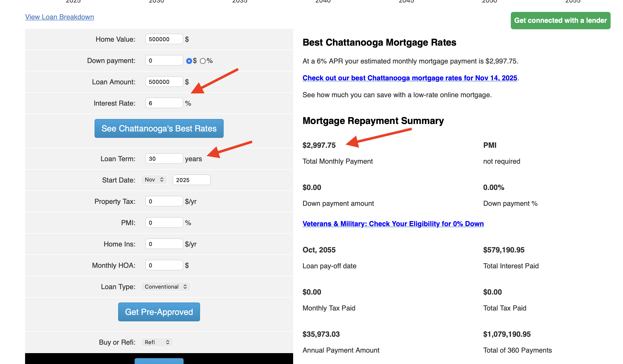This screenshot has width=623, height=364.
Task: Click the Interest Rate input field
Action: (x=164, y=103)
